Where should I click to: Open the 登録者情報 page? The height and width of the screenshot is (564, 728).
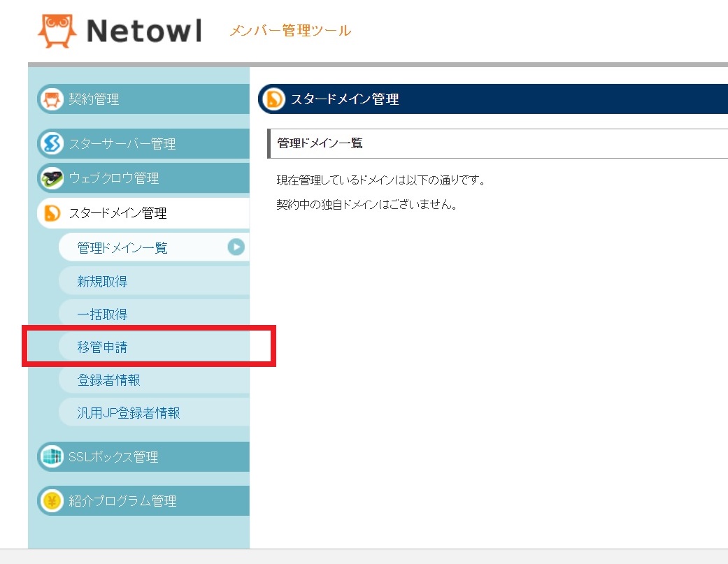click(x=108, y=380)
